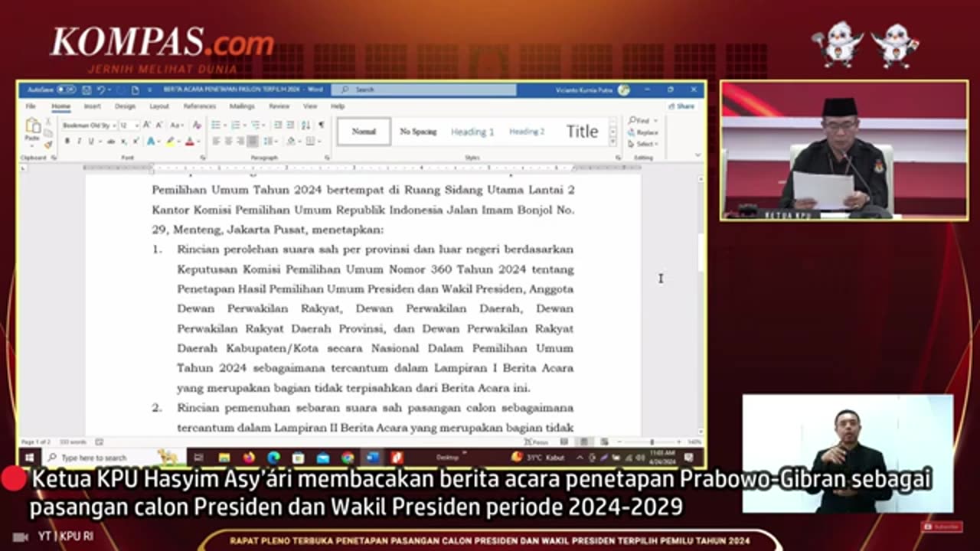This screenshot has height=551, width=980.
Task: Apply the Heading 1 style
Action: (472, 132)
